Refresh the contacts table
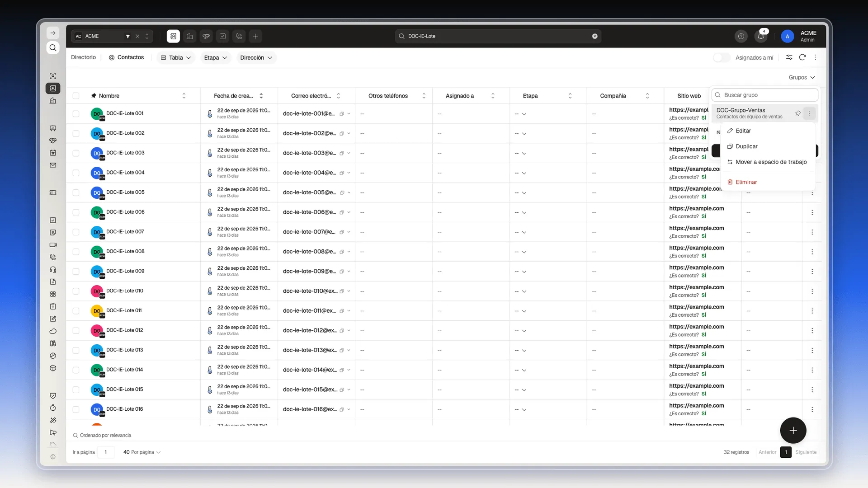Viewport: 868px width, 488px height. click(802, 57)
